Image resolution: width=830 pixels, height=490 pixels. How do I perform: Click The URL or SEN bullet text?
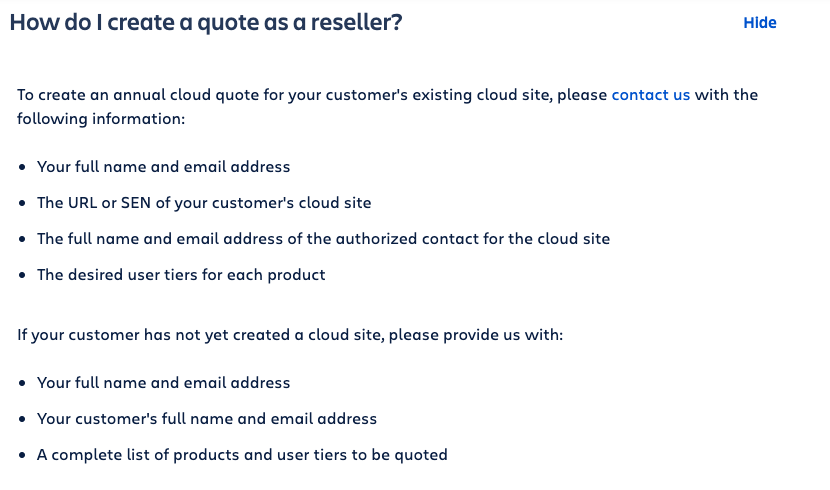pyautogui.click(x=204, y=203)
